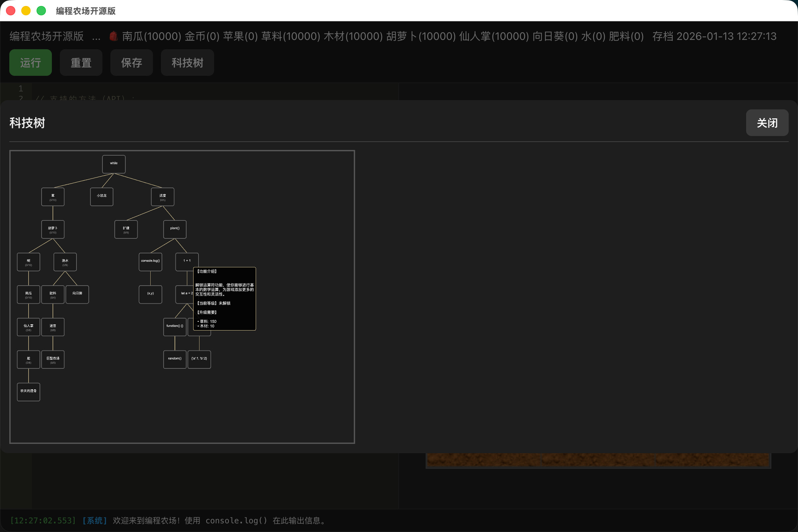This screenshot has height=532, width=798.
Task: Select the 速度 tech node
Action: pos(162,197)
